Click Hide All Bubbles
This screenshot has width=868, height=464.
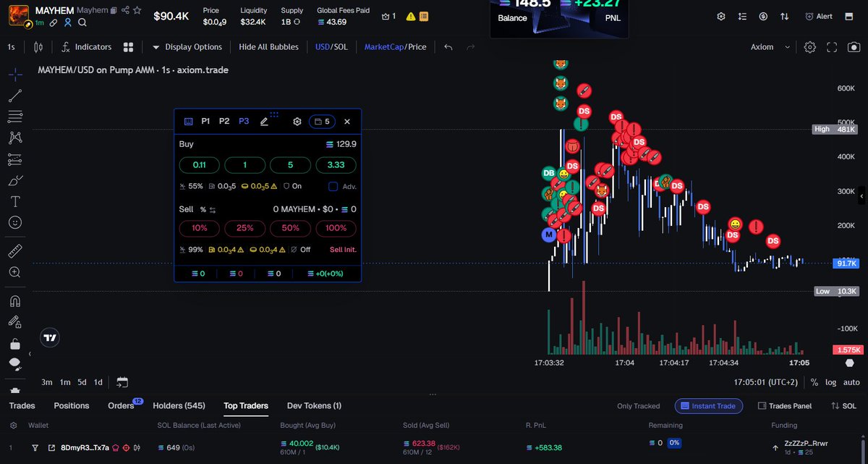pyautogui.click(x=268, y=47)
